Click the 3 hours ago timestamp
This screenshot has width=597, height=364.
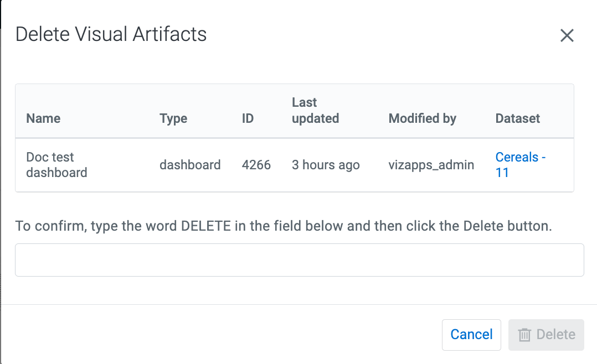click(326, 165)
